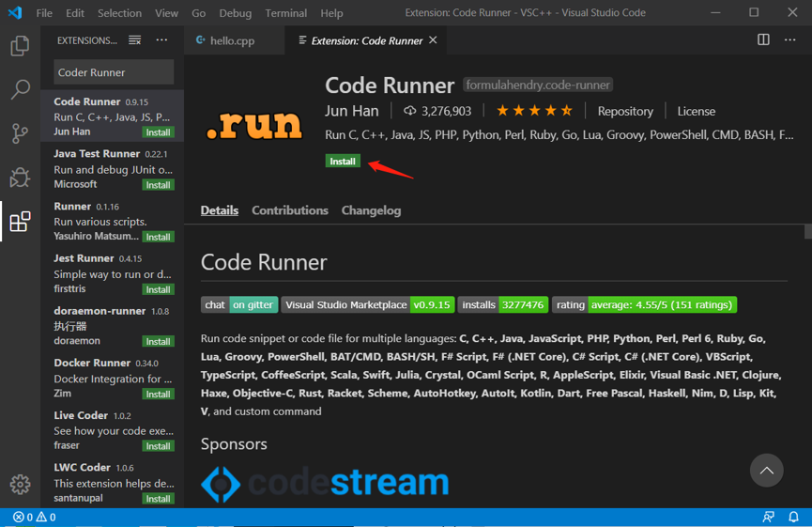Click the Code Runner .run logo

coord(253,125)
